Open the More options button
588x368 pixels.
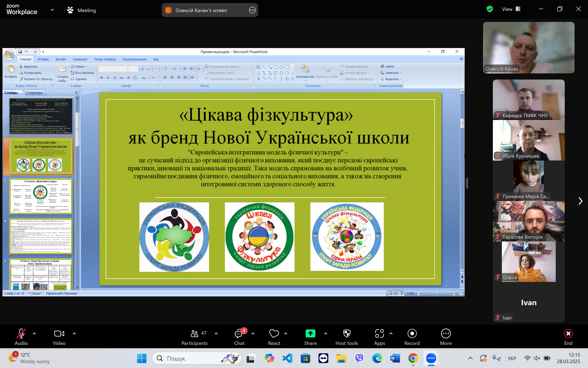[x=446, y=337]
